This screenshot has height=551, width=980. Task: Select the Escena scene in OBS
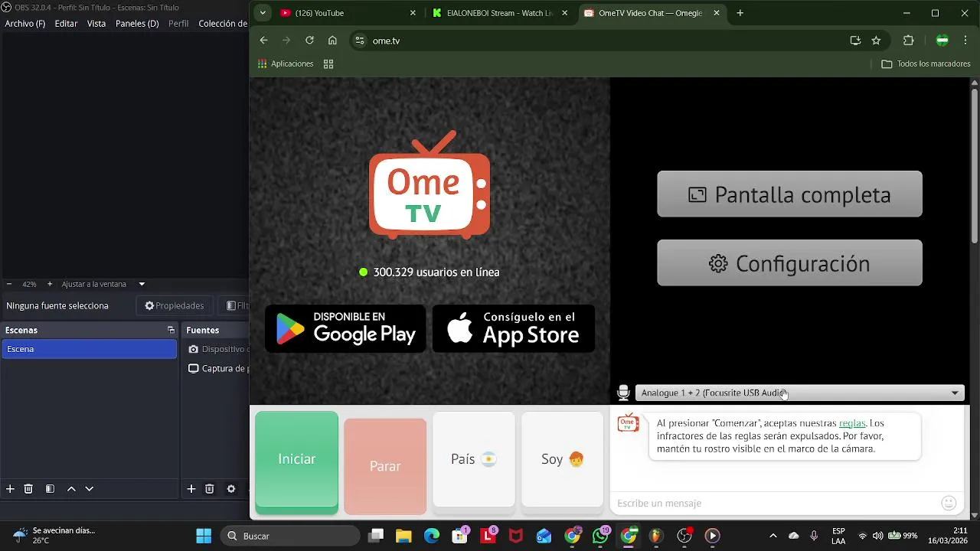90,349
